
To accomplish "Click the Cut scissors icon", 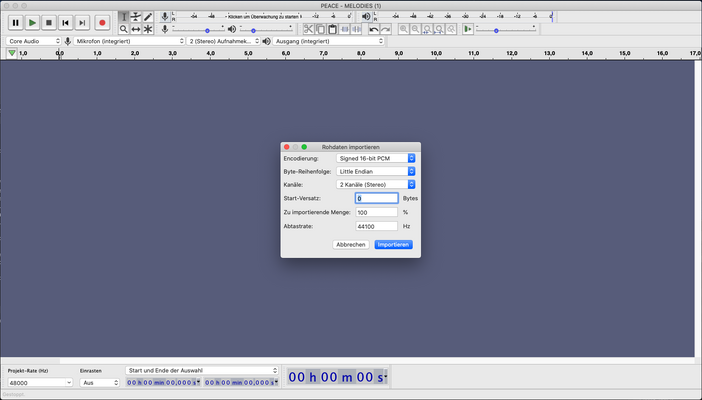I will (x=308, y=29).
